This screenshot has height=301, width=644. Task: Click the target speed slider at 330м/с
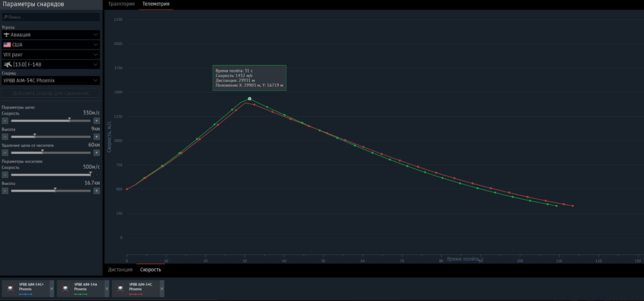coord(69,120)
